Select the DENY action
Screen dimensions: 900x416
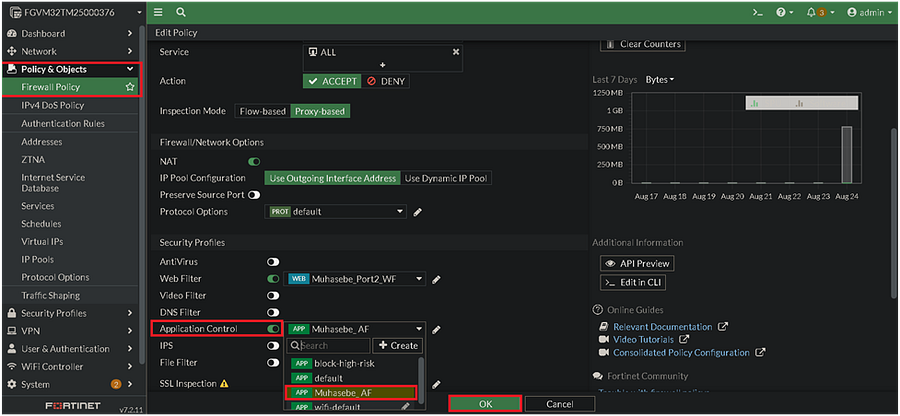click(x=386, y=81)
